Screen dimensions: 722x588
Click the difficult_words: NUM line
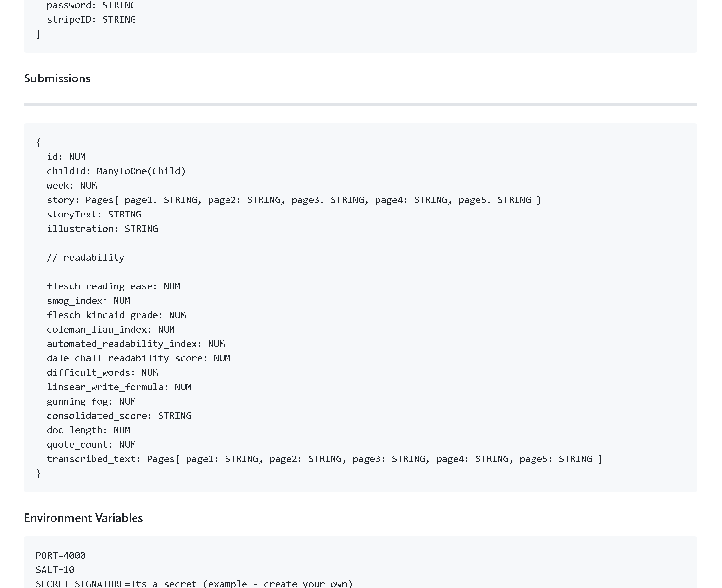pyautogui.click(x=102, y=373)
